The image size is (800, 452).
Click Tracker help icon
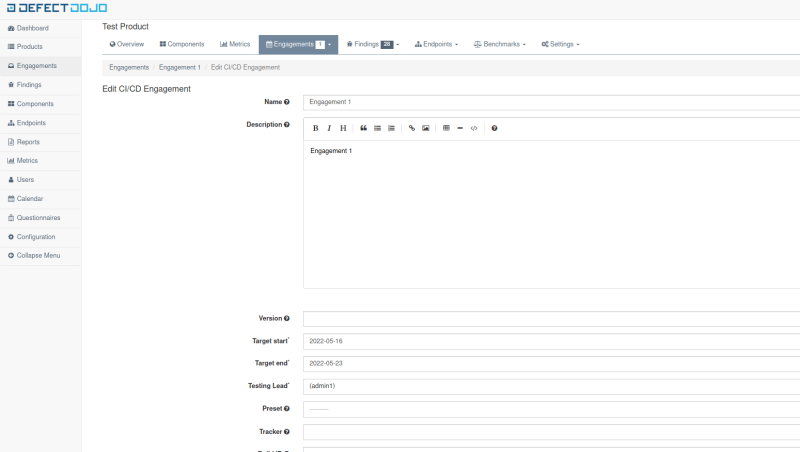287,432
